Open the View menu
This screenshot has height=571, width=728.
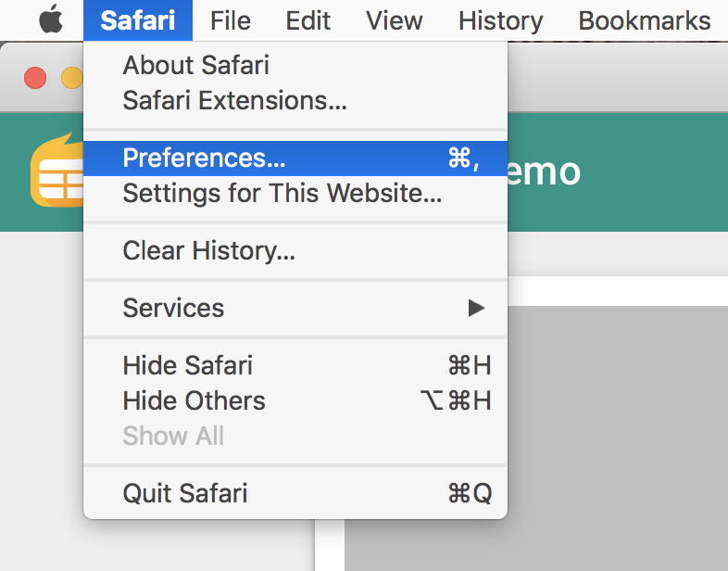point(395,20)
